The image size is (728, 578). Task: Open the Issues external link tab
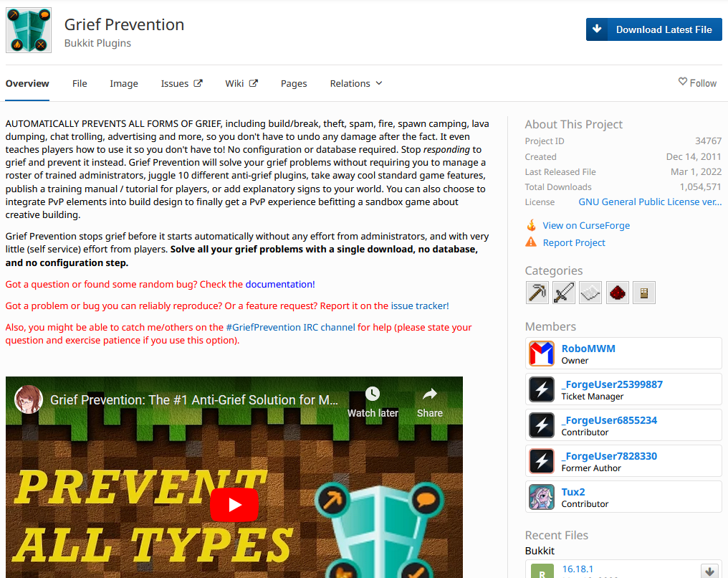pos(181,84)
